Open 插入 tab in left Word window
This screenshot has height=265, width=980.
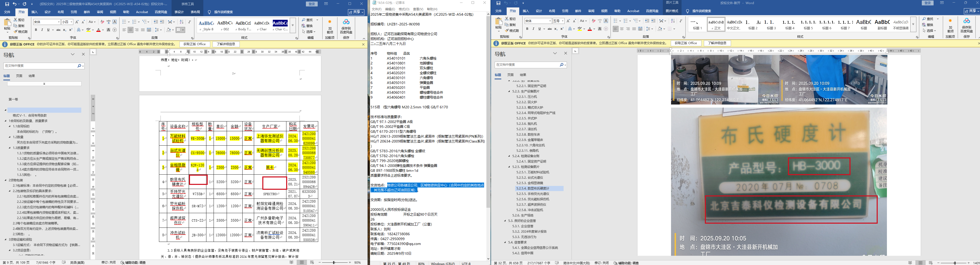[x=34, y=12]
